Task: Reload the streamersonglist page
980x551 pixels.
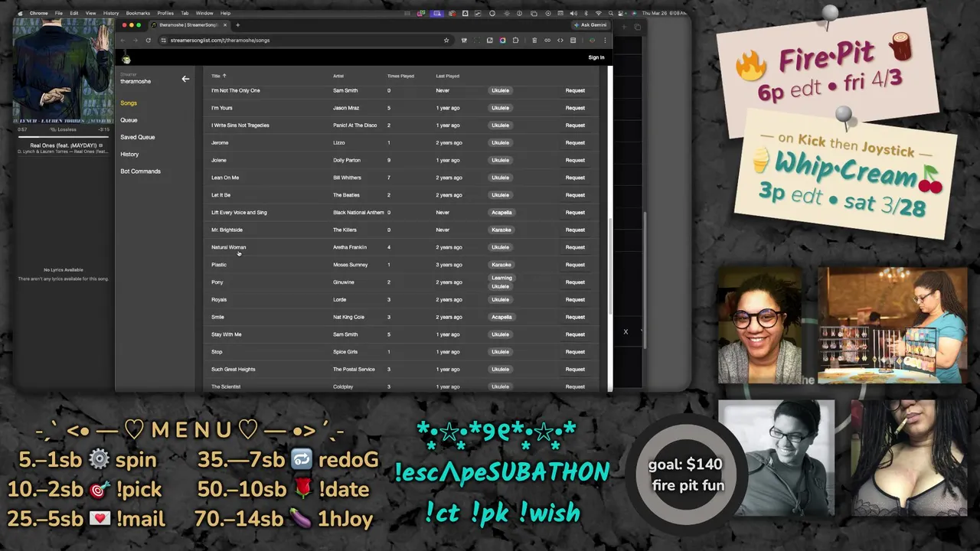Action: [148, 40]
